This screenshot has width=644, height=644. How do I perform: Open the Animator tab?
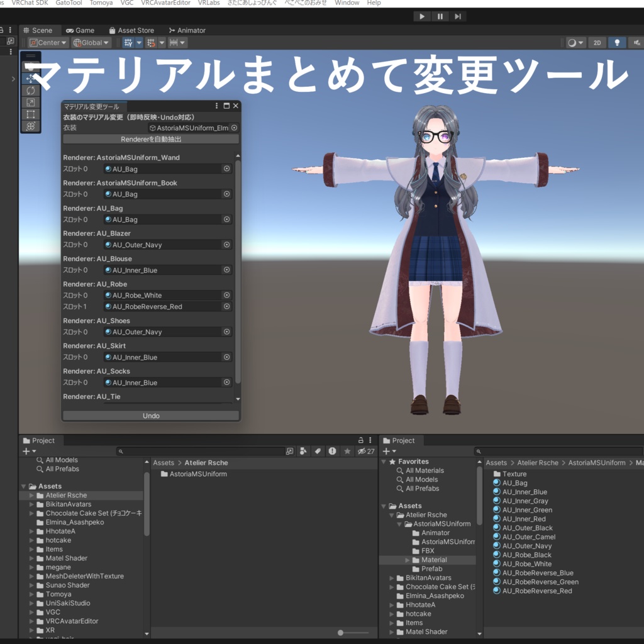pyautogui.click(x=187, y=30)
